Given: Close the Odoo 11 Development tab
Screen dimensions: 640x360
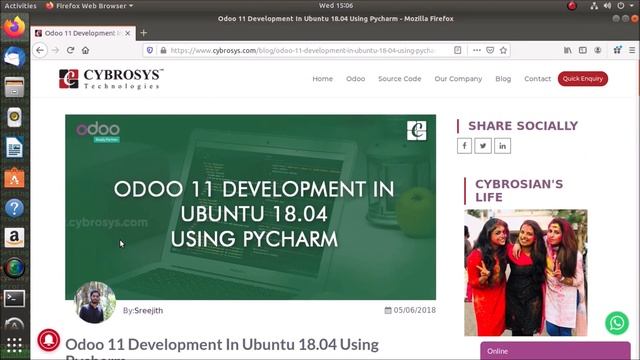Looking at the screenshot, I should pyautogui.click(x=128, y=33).
